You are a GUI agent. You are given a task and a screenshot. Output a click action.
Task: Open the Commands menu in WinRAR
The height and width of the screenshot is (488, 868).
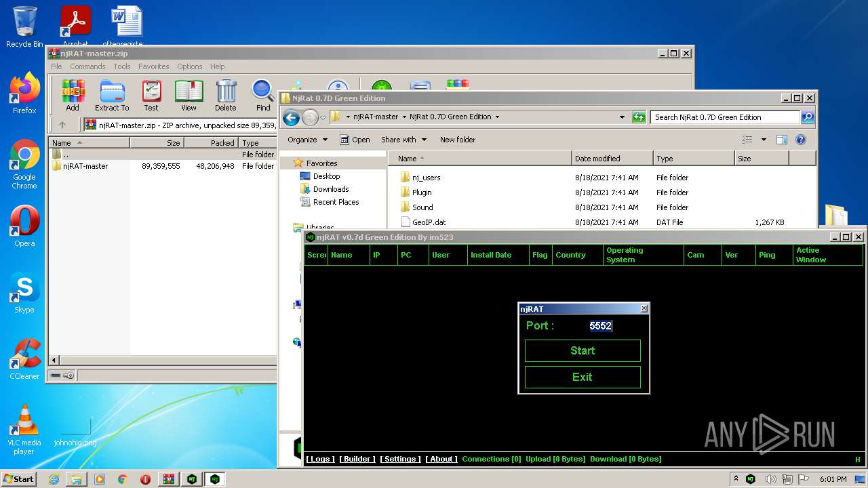87,66
